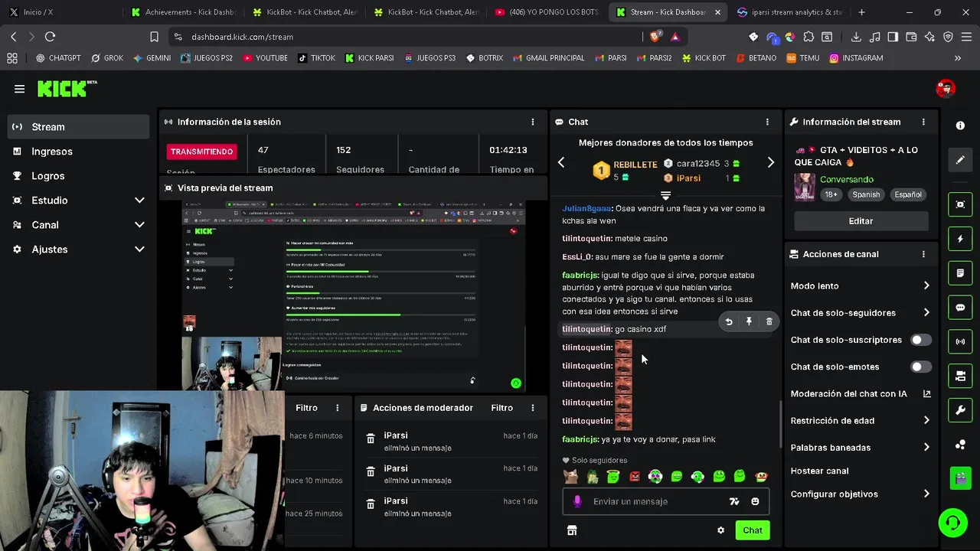Open Moderación del chat con IA link

pos(861,393)
